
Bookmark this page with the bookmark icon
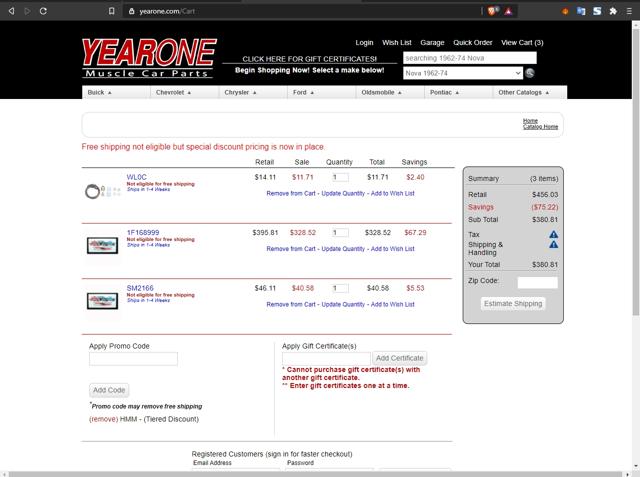tap(111, 11)
